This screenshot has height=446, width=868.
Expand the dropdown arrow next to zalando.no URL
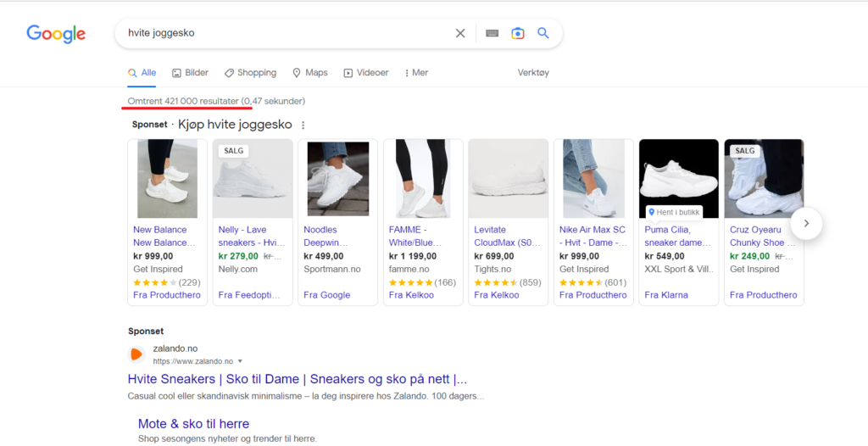click(240, 361)
